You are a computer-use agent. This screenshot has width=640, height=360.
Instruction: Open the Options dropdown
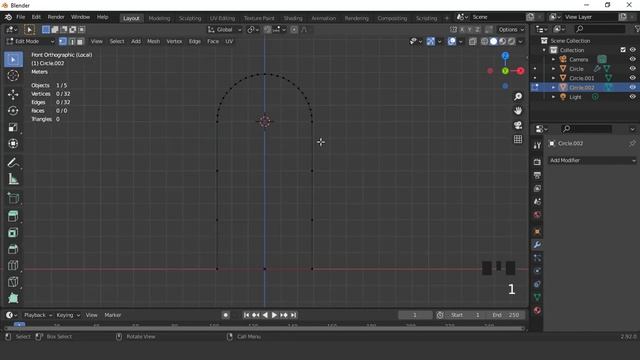[511, 29]
